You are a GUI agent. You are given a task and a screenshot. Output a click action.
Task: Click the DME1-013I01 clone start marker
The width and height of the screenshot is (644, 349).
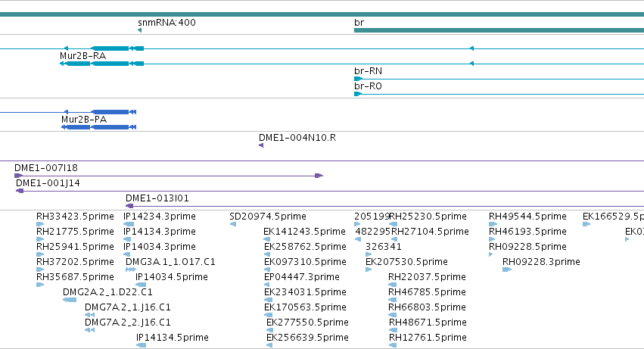[x=129, y=206]
